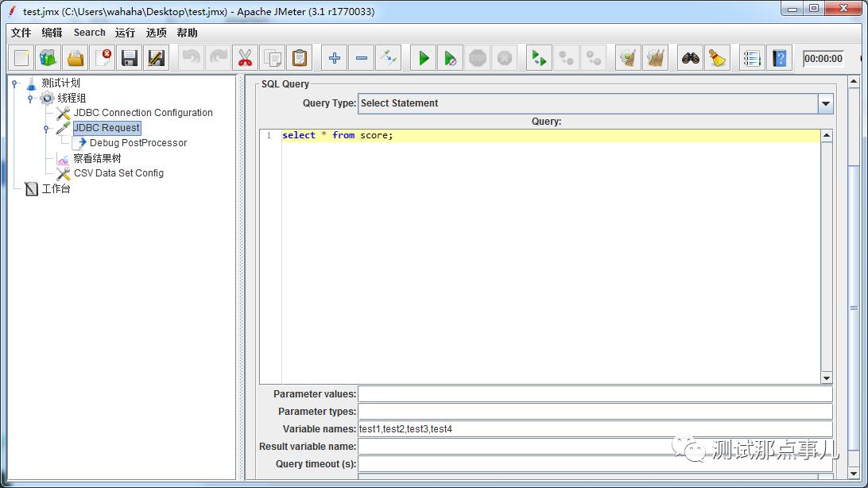
Task: Click the Reset Search icon
Action: [718, 57]
